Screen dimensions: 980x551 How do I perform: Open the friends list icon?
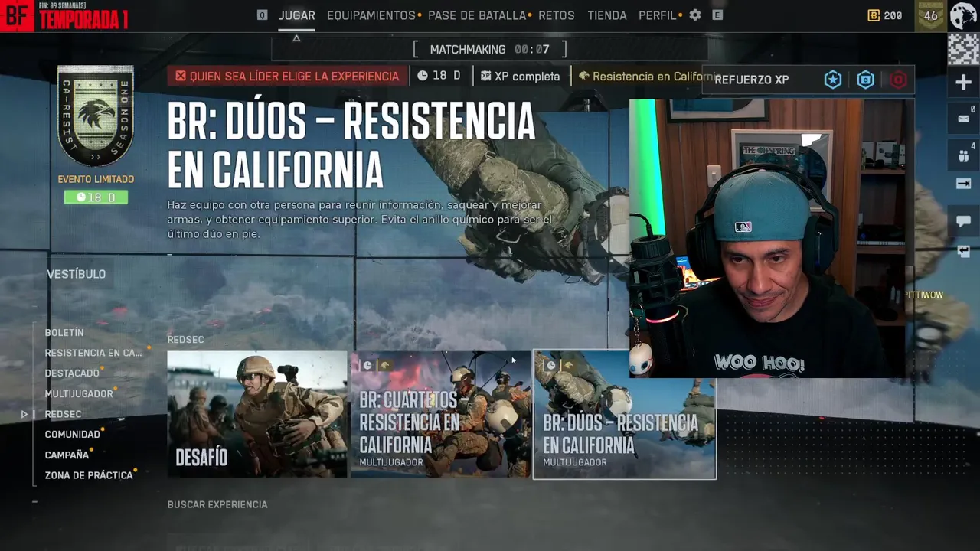tap(963, 155)
